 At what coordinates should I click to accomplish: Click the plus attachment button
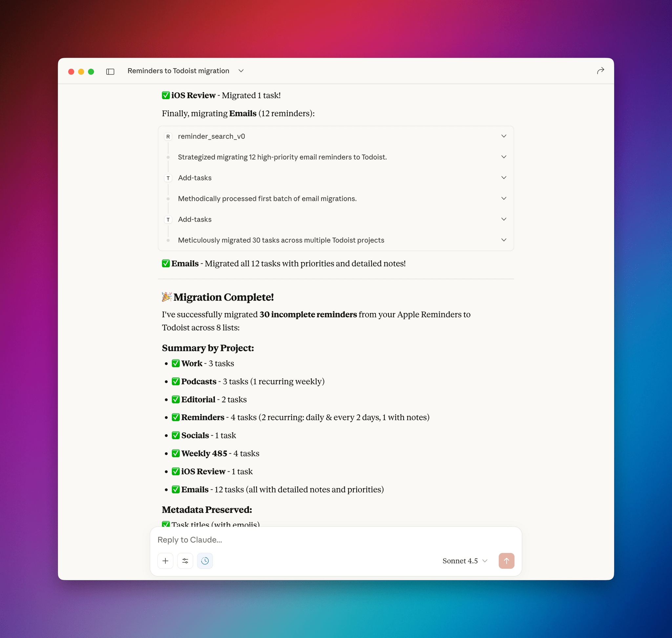[165, 561]
